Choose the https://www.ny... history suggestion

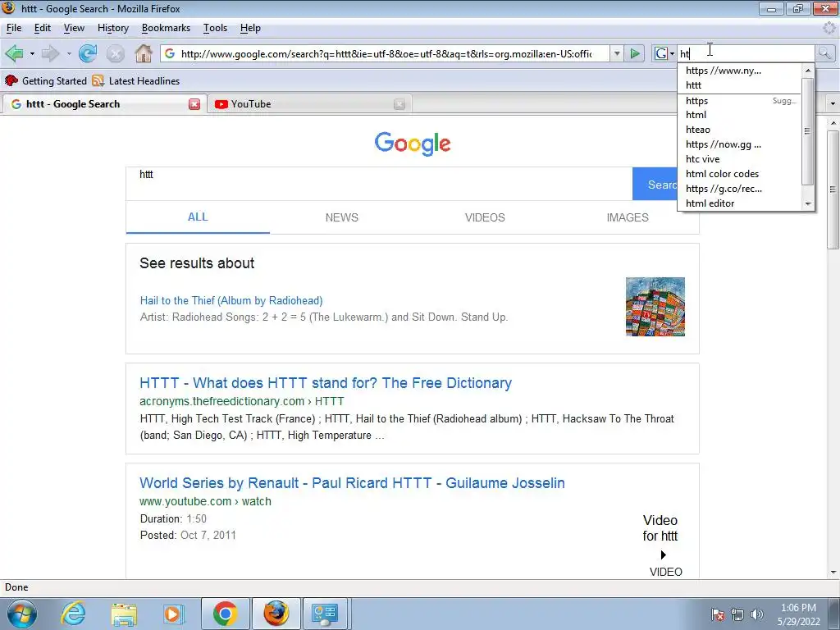pyautogui.click(x=739, y=71)
